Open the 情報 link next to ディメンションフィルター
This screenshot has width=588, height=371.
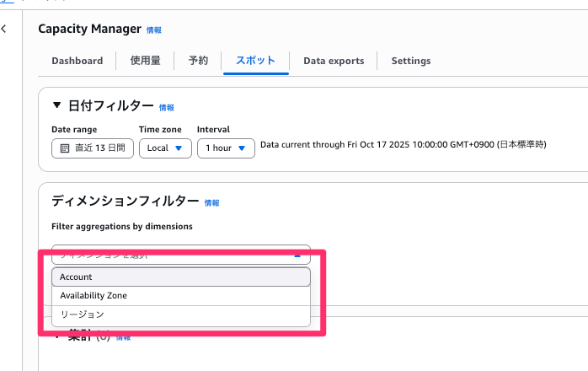[211, 203]
